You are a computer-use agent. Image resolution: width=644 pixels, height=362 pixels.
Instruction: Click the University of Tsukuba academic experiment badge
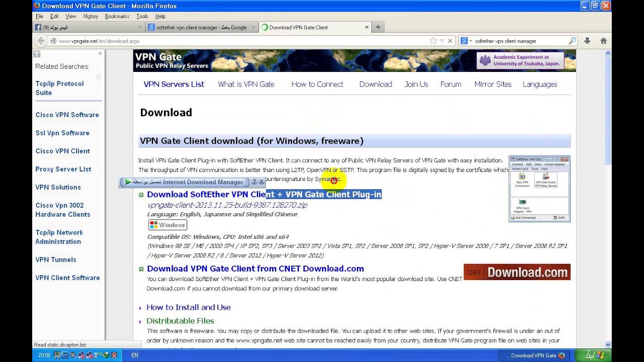coord(520,61)
